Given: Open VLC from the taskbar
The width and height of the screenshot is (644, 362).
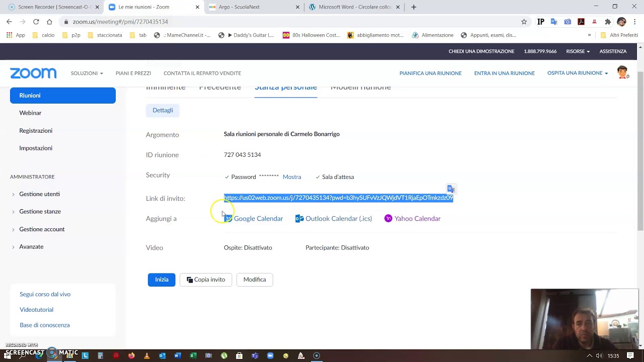Looking at the screenshot, I should pos(147,355).
